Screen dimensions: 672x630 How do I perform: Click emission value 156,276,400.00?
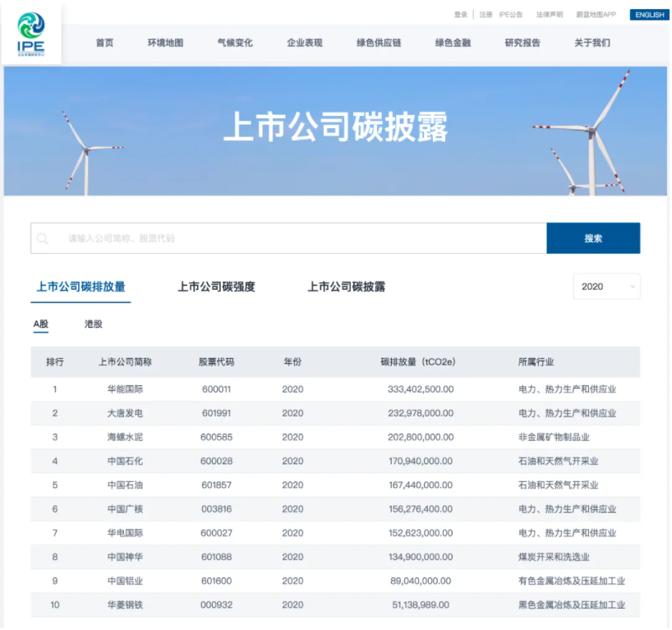(421, 509)
